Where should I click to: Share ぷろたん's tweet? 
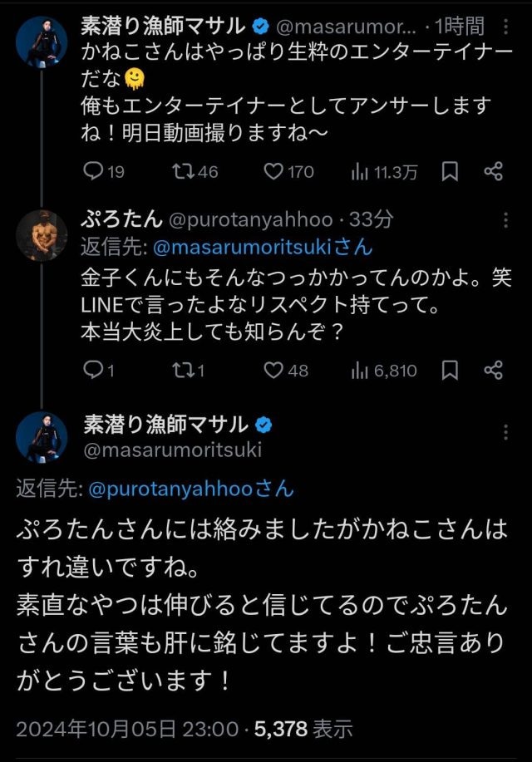point(494,370)
